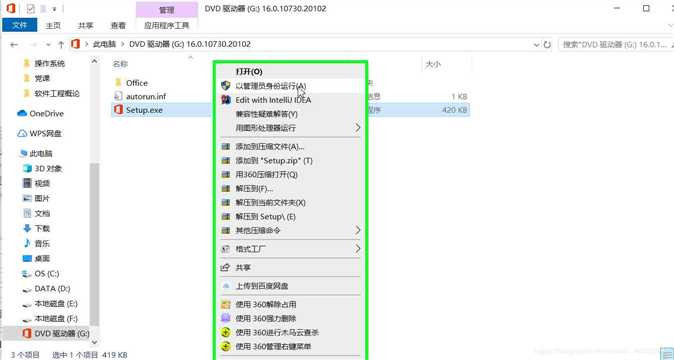Choose 用360压缩打开(Q)
This screenshot has height=360, width=674.
coord(290,175)
